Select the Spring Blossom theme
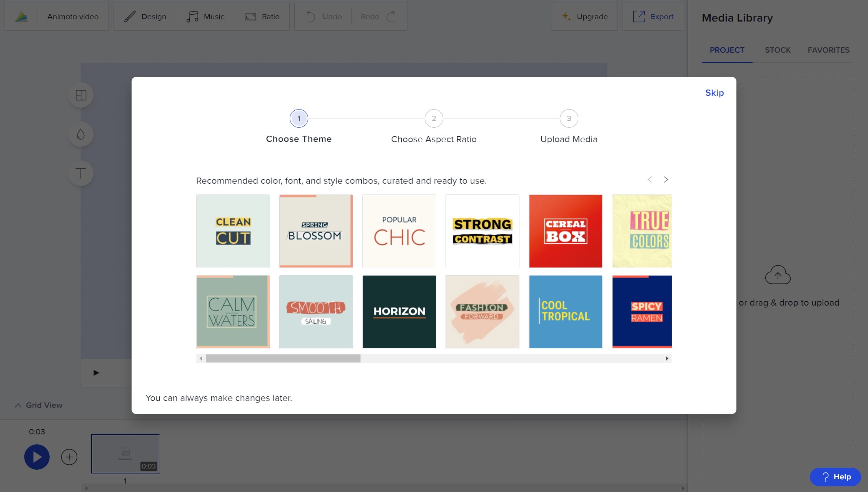Viewport: 868px width, 492px height. pos(316,231)
